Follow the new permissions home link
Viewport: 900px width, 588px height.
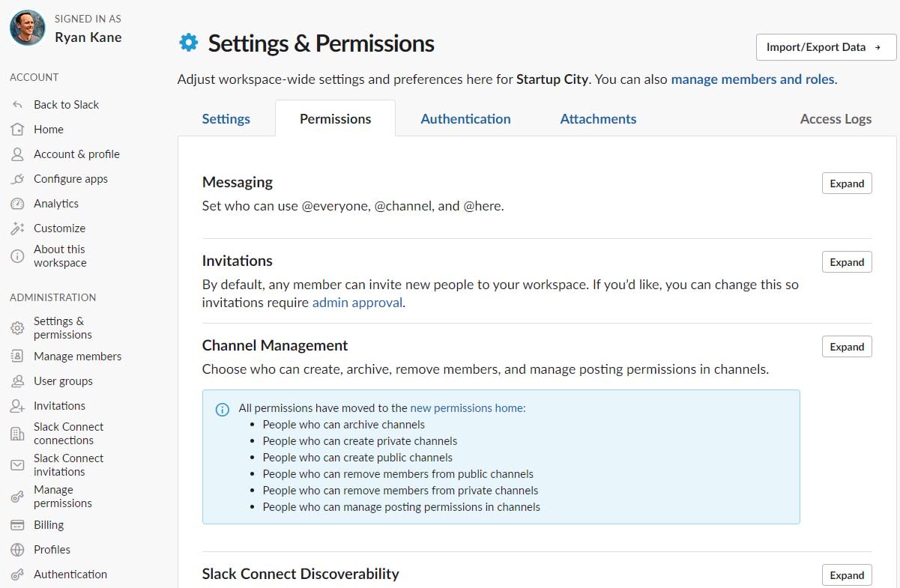point(467,408)
